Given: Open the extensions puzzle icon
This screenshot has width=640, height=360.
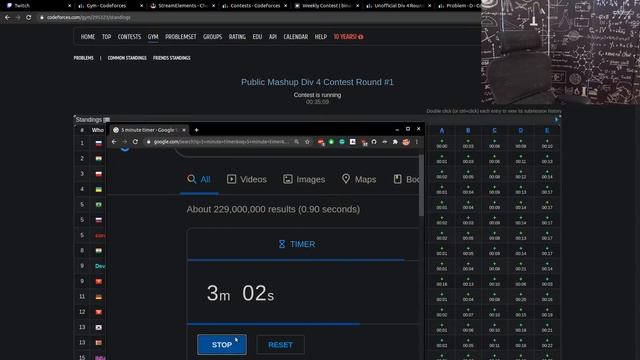Looking at the screenshot, I should (395, 142).
